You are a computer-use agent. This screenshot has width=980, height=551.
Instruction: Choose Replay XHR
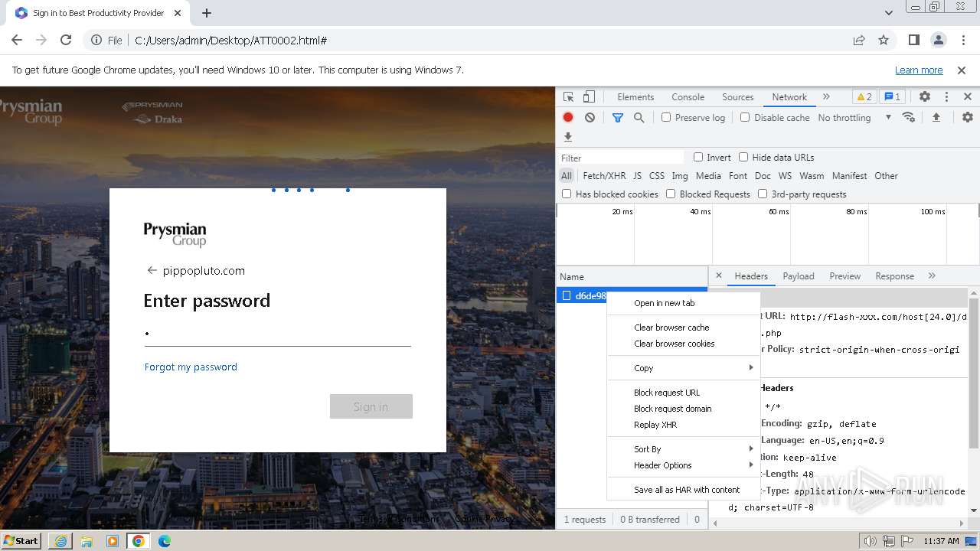click(684, 425)
